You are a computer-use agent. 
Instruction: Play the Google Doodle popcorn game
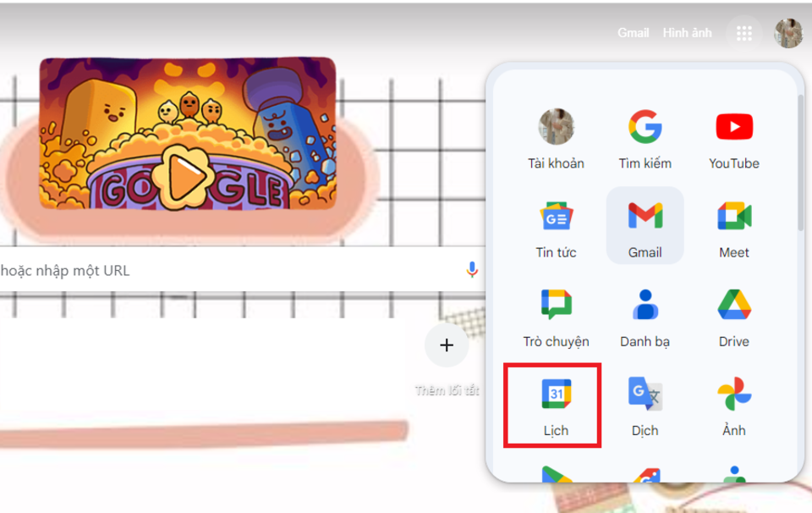point(188,134)
